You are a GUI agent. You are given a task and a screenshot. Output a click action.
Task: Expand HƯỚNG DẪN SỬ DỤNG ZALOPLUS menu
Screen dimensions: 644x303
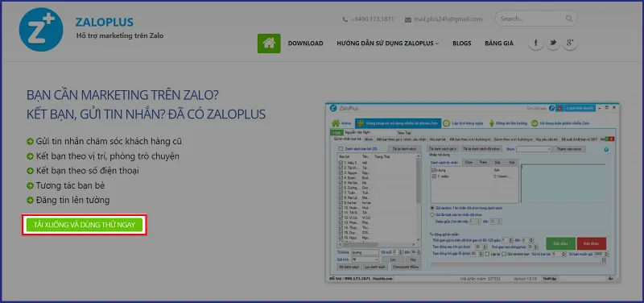tap(388, 44)
